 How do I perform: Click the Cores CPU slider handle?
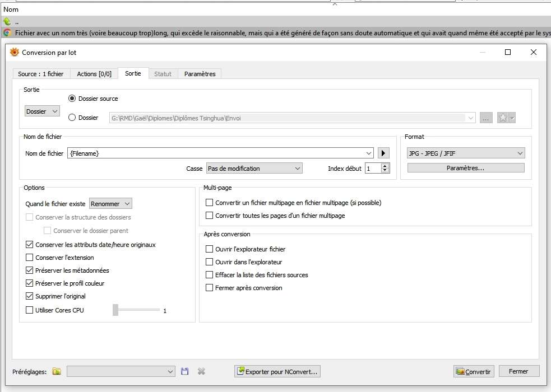(x=115, y=310)
